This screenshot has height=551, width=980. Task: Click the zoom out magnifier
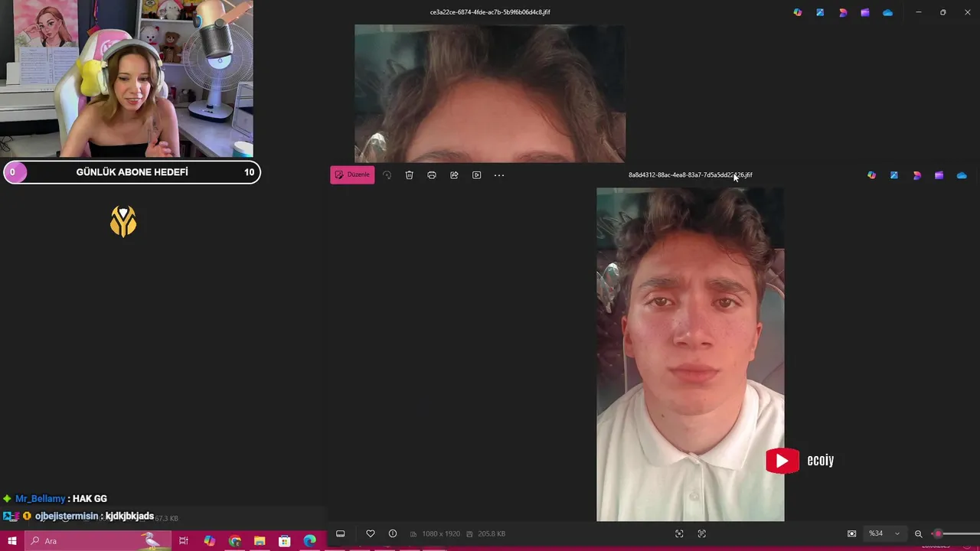coord(919,533)
